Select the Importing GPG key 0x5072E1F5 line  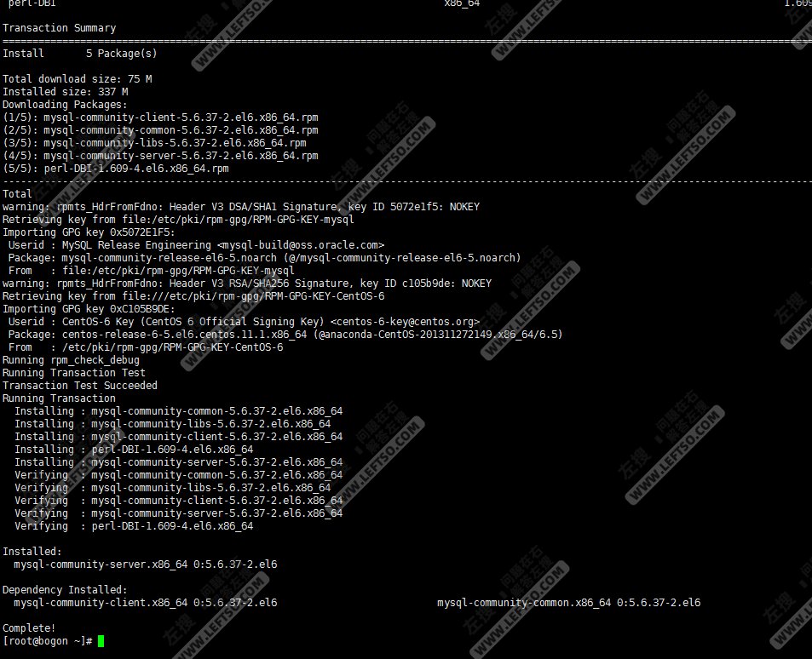94,232
